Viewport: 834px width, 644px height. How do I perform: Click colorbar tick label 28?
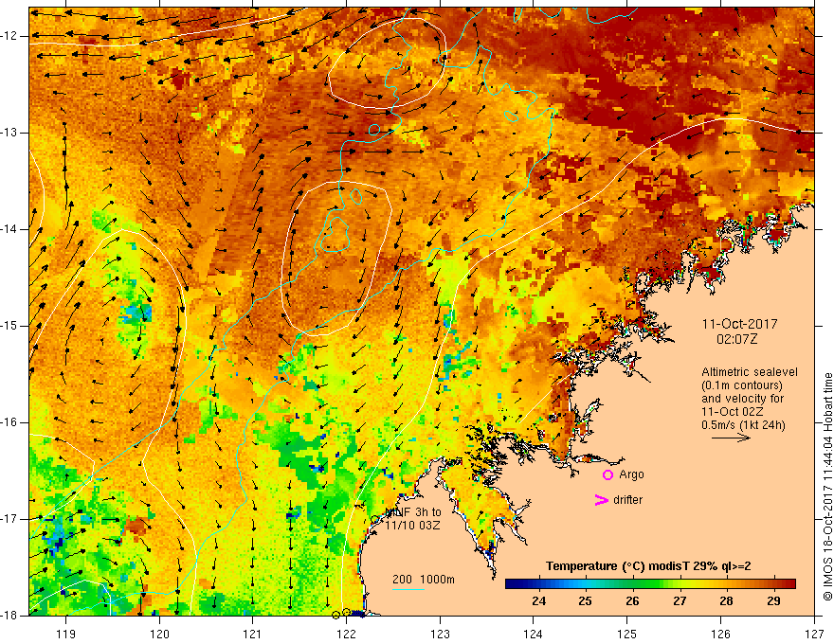726,601
